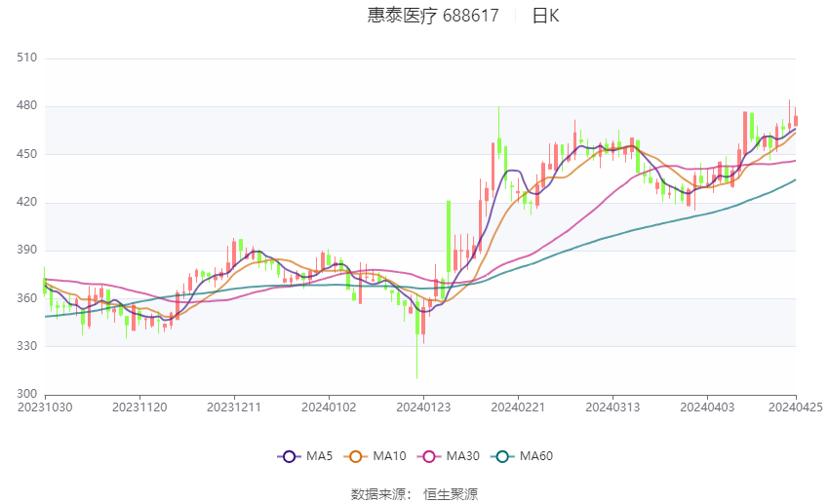The height and width of the screenshot is (504, 829).
Task: Toggle the MA60 legend marker
Action: [502, 456]
